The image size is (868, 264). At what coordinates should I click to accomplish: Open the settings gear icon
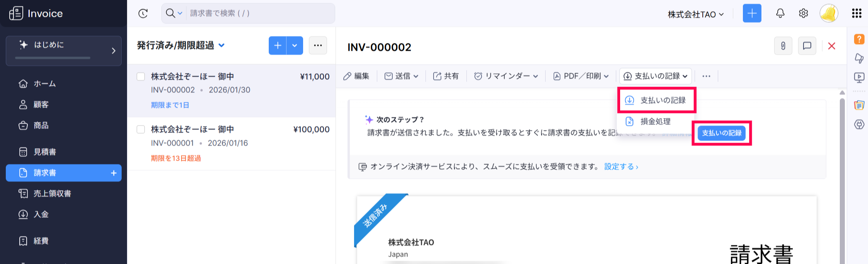tap(803, 13)
